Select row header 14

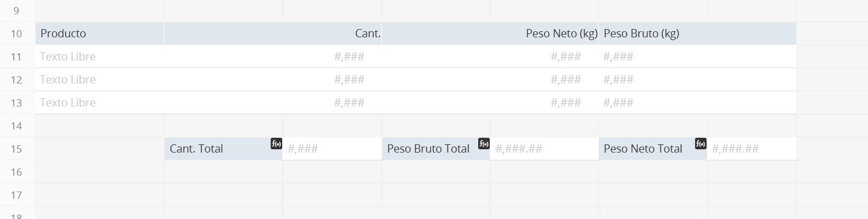point(17,126)
